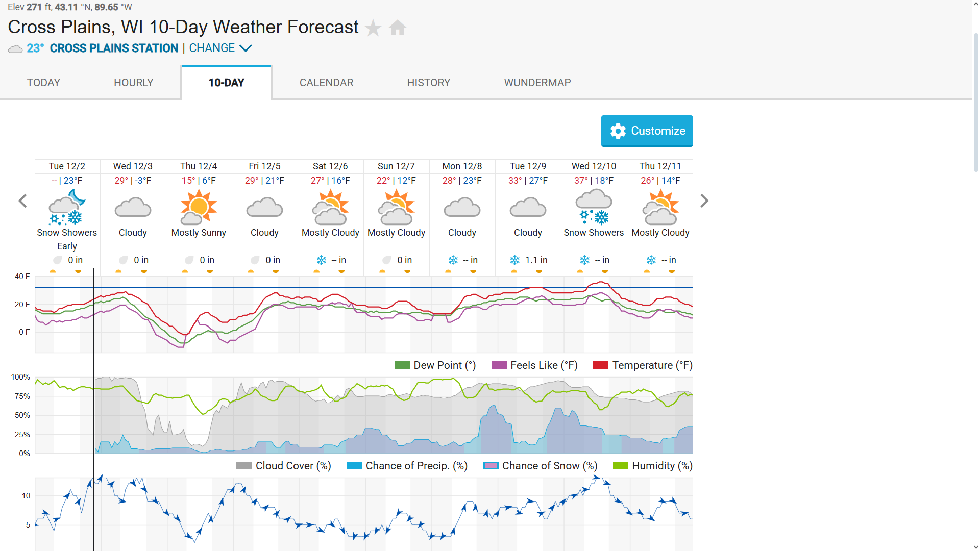980x551 pixels.
Task: Show next days with right chevron
Action: pos(704,201)
